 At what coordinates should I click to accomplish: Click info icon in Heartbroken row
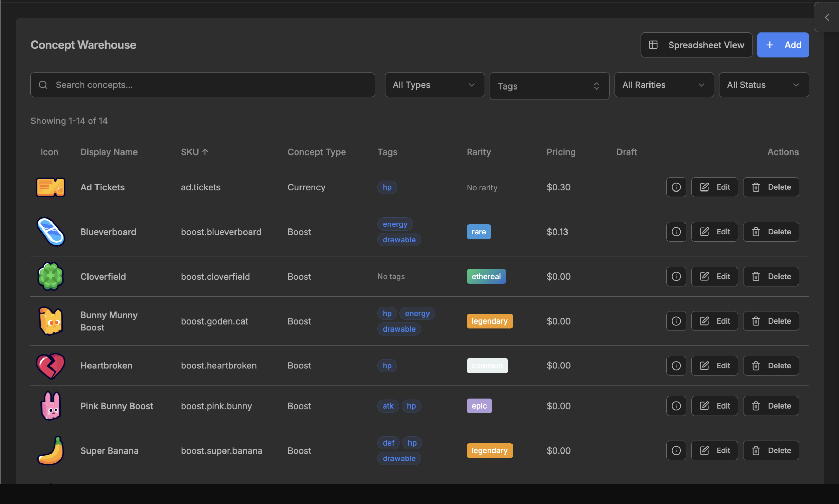[x=676, y=366]
